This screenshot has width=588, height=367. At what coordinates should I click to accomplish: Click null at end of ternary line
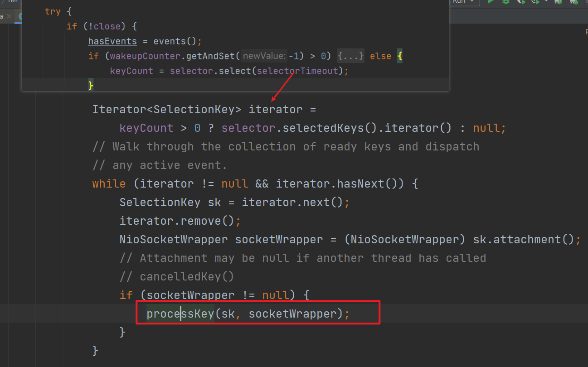[x=486, y=128]
